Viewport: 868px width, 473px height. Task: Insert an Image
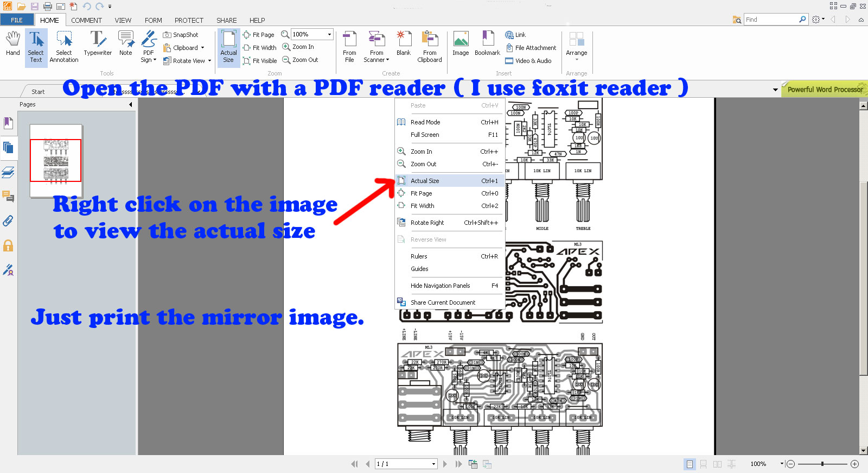click(461, 43)
